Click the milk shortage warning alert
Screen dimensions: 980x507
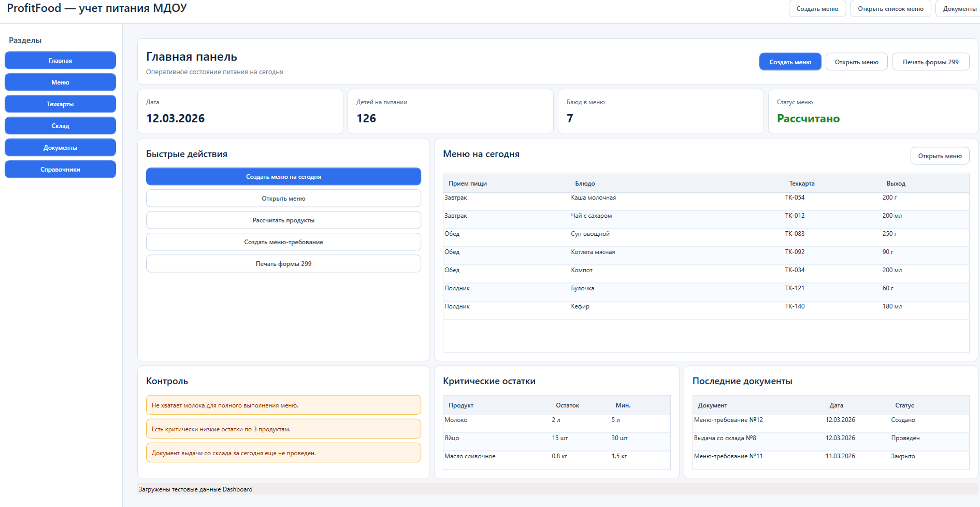point(283,405)
